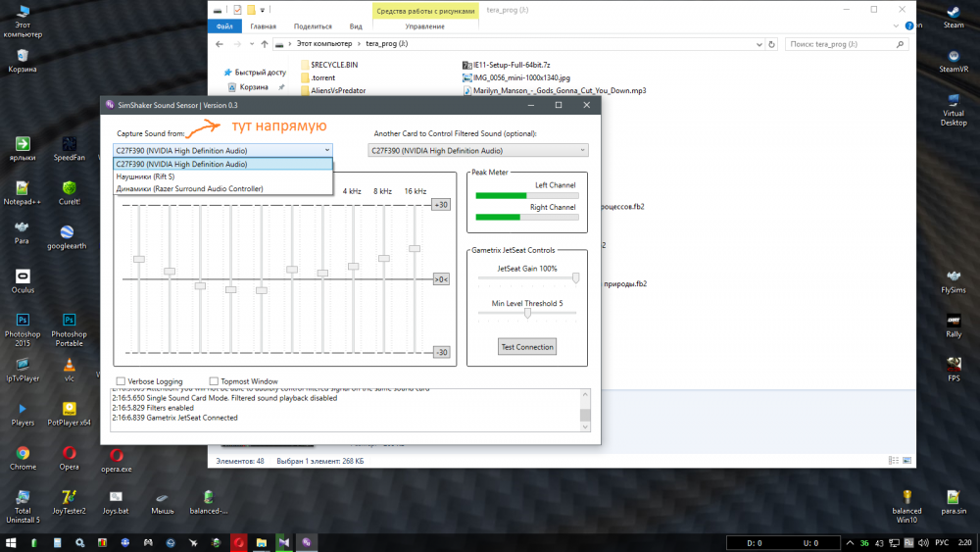Click the JetSeat Gain slider handle
The height and width of the screenshot is (552, 980).
[575, 277]
